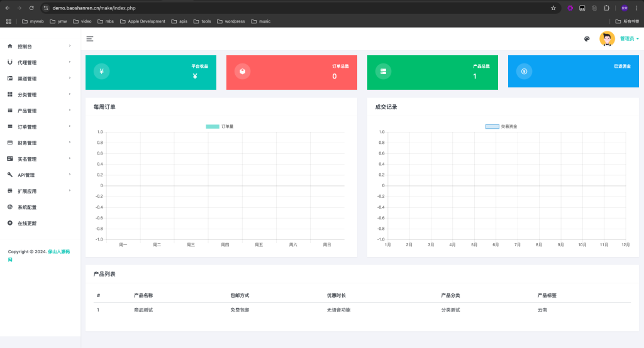This screenshot has height=348, width=644.
Task: Open the 系统配置 menu item
Action: pos(40,207)
